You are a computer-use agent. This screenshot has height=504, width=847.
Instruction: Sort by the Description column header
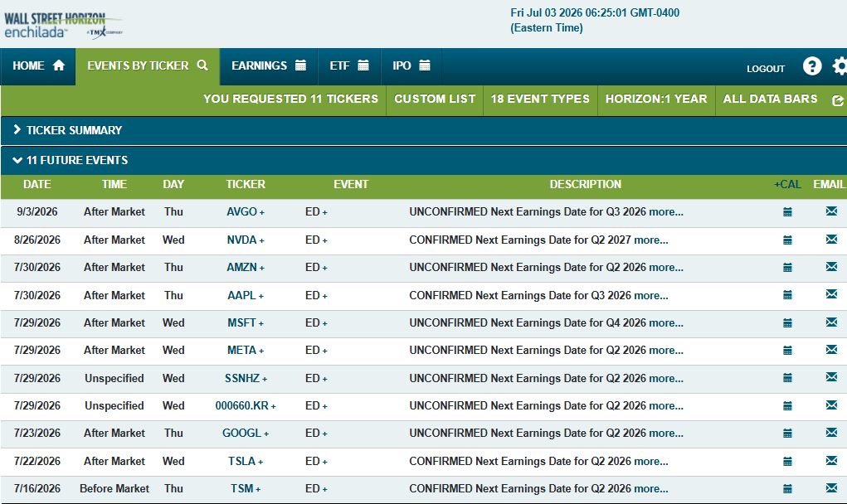click(586, 185)
